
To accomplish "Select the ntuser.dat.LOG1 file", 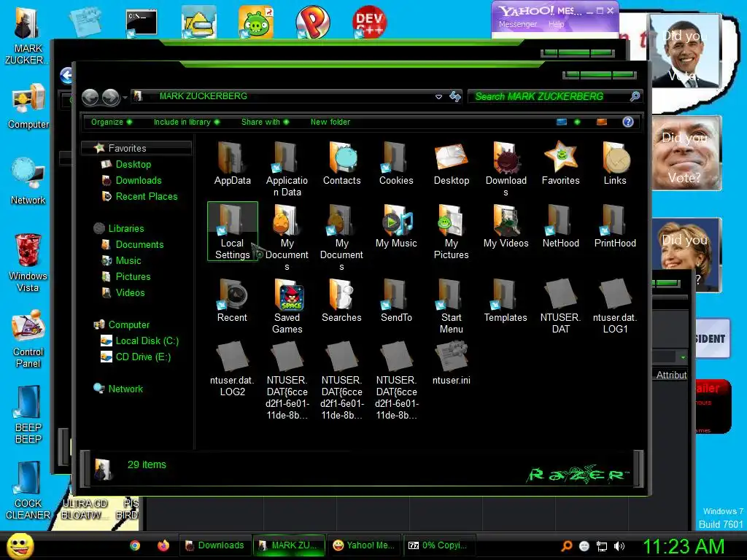I will point(615,306).
